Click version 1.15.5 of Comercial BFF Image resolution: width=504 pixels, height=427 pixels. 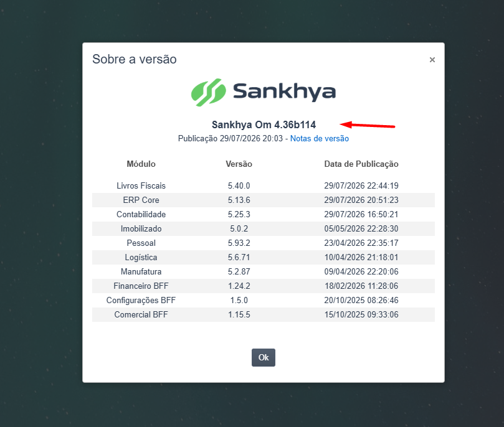point(239,314)
